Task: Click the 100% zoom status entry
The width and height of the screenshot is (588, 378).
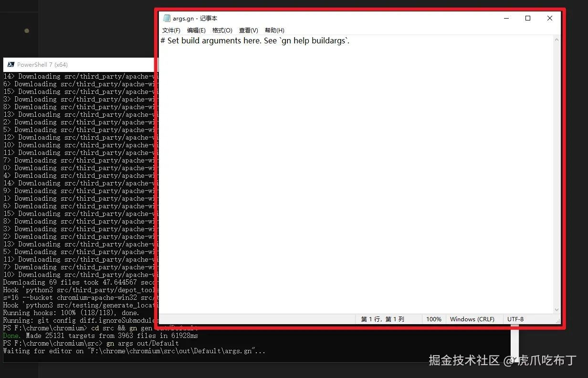Action: click(434, 319)
